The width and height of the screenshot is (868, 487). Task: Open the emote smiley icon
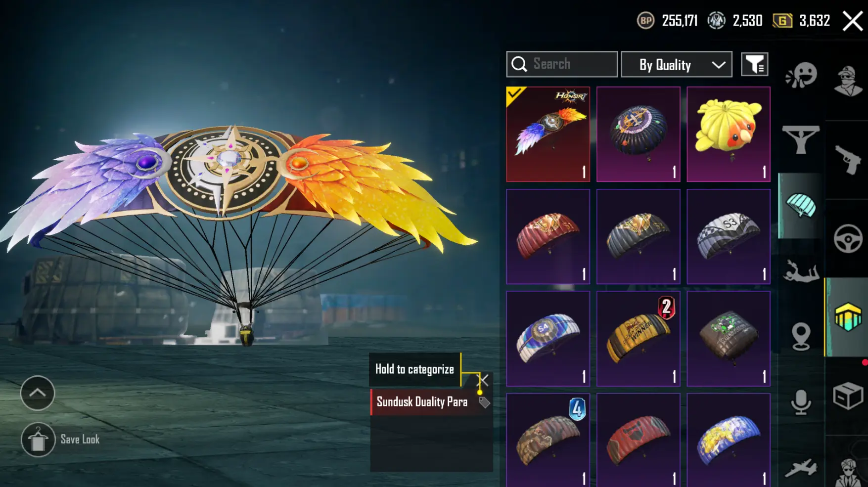(801, 76)
